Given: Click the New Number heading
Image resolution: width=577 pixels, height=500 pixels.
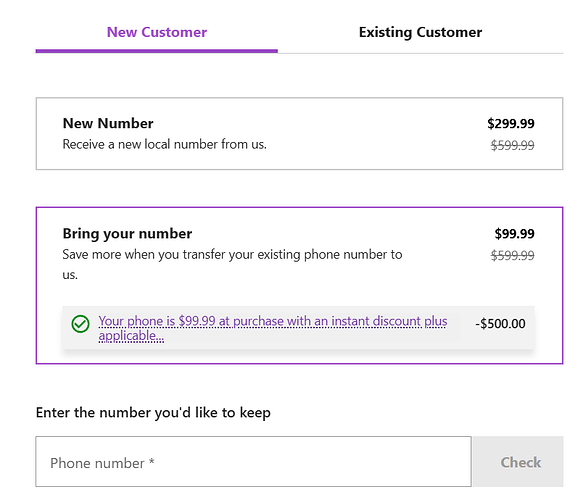Looking at the screenshot, I should point(108,123).
